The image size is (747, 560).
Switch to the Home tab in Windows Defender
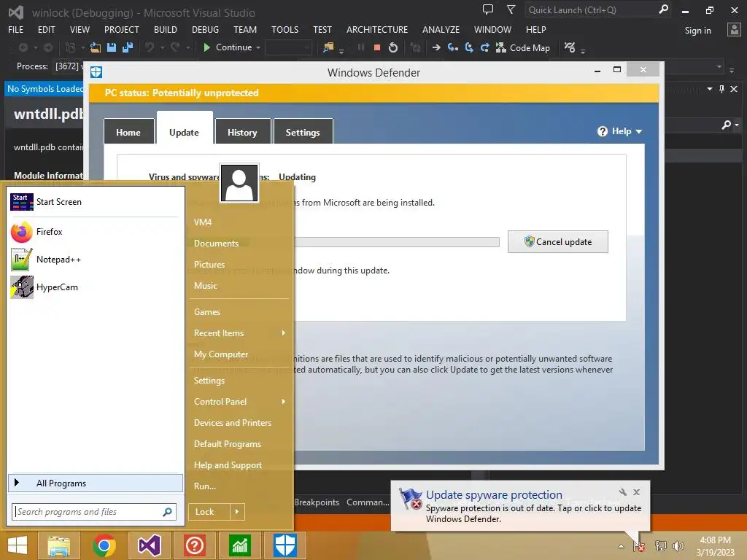coord(128,131)
